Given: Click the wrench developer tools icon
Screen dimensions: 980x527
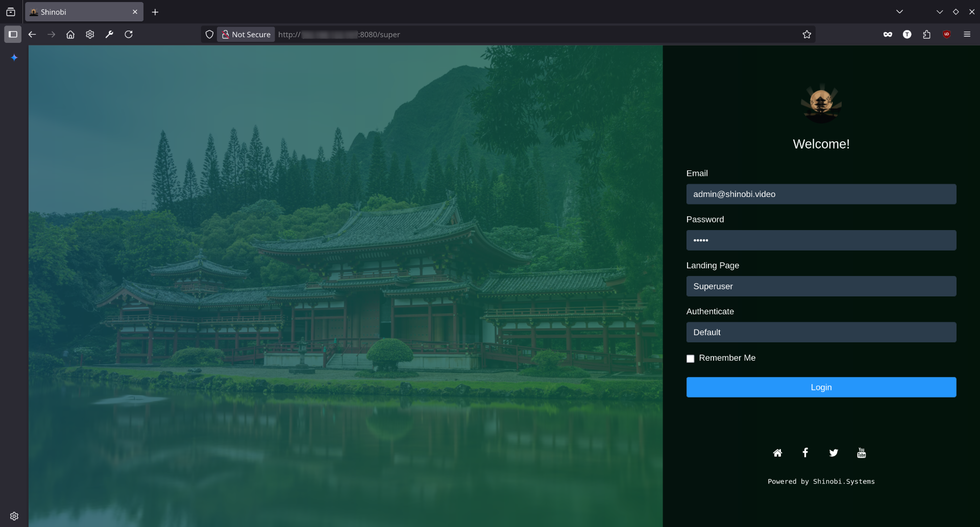Looking at the screenshot, I should [109, 34].
